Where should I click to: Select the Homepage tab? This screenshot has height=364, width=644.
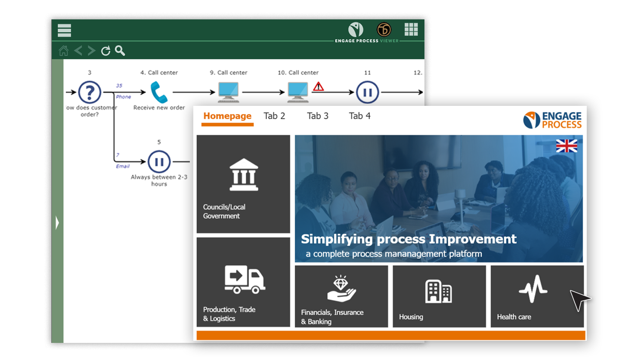click(x=227, y=116)
